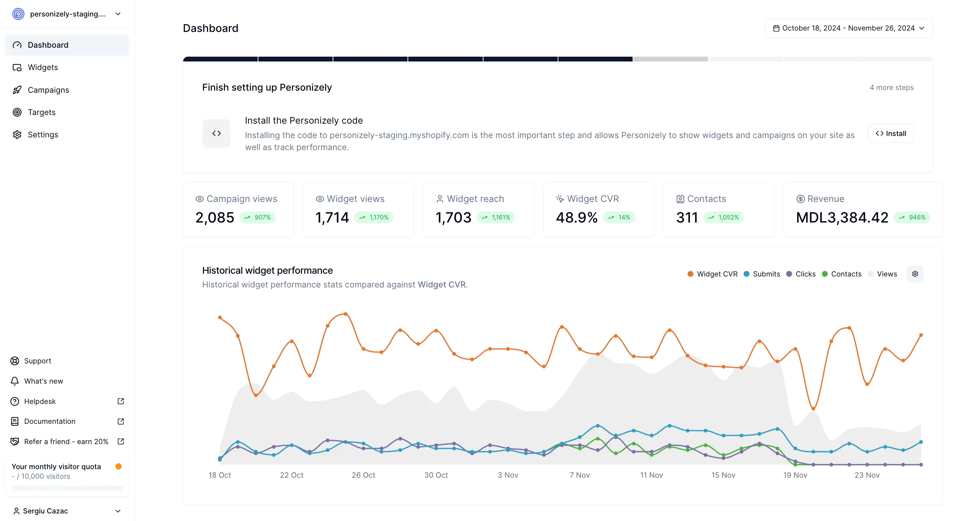The image size is (980, 521).
Task: Click the Widget views eye icon
Action: [x=320, y=199]
